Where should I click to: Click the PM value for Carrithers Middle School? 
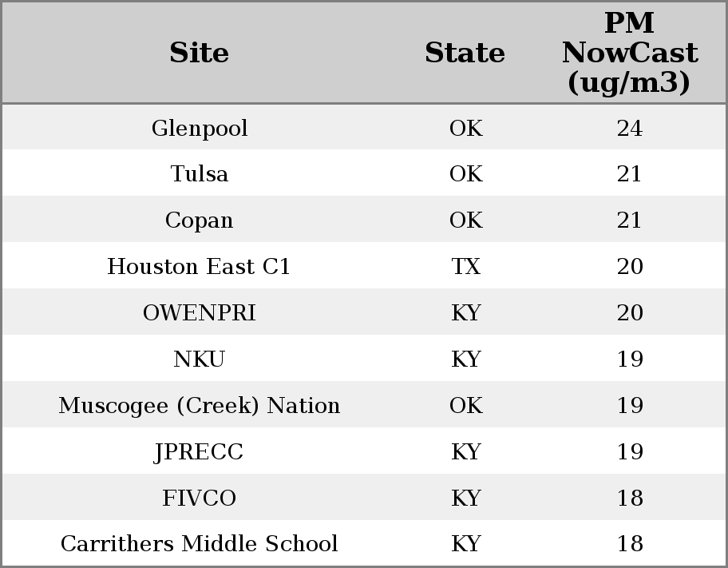click(629, 544)
